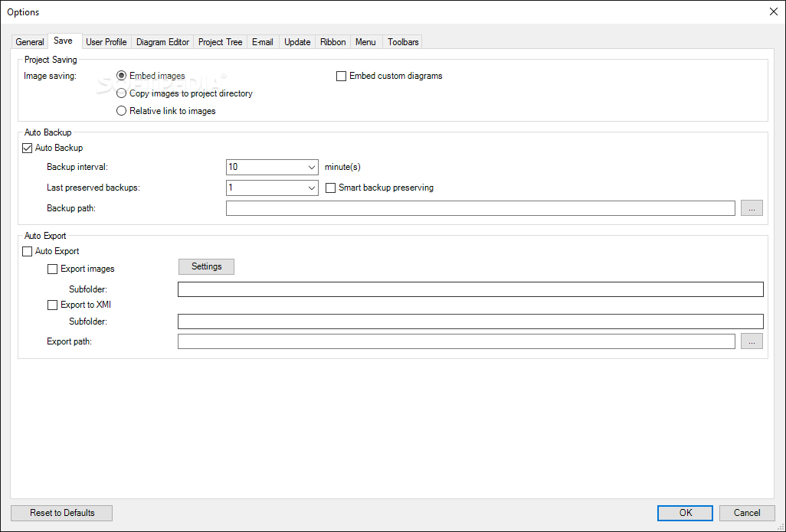
Task: Confirm options with OK
Action: [x=685, y=513]
